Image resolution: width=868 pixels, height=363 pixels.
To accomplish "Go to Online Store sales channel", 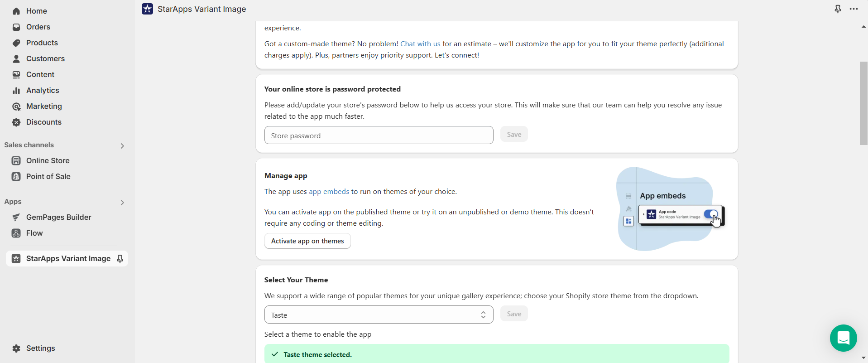I will 48,161.
